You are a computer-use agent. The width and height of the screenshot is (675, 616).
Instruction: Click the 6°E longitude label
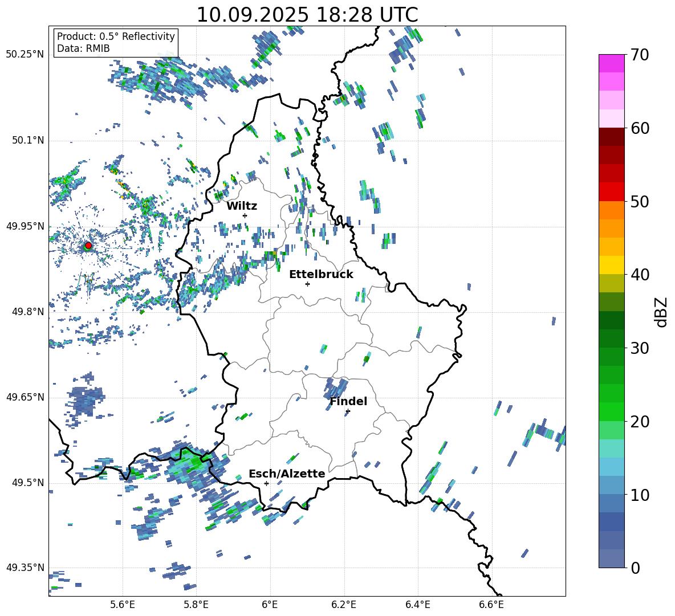click(270, 605)
